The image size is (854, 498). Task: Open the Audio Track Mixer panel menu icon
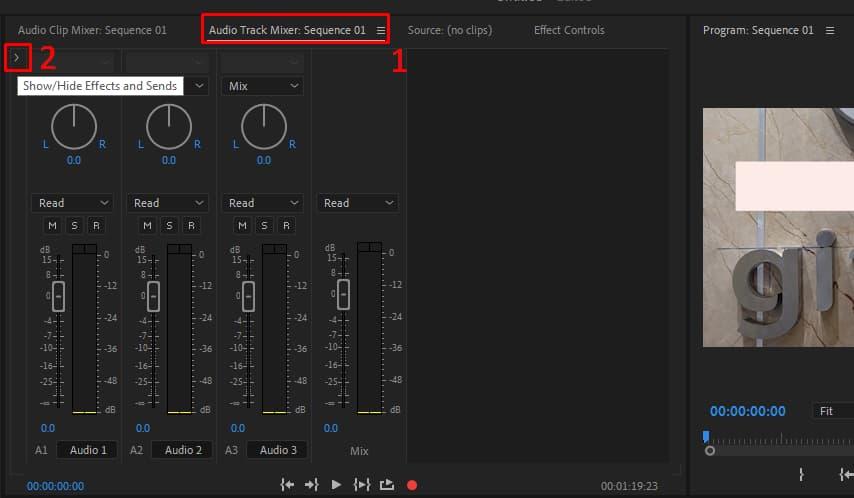pos(381,31)
